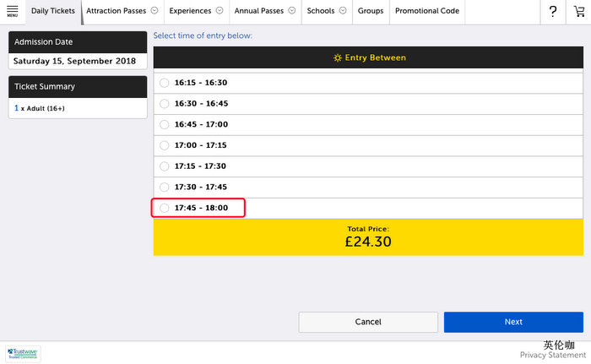
Task: Go to the Promotional Code tab
Action: point(427,11)
